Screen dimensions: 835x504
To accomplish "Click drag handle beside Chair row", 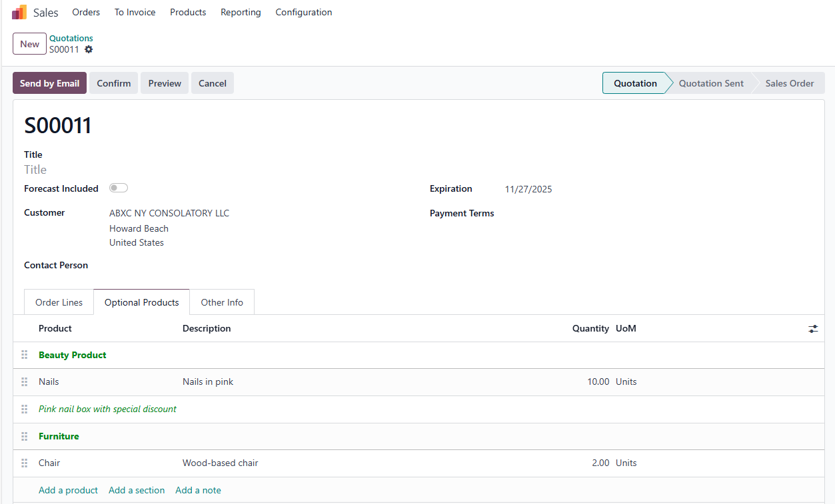I will pyautogui.click(x=25, y=463).
